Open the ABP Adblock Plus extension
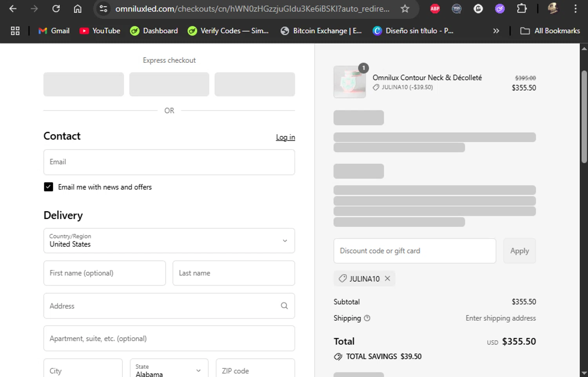 [x=435, y=9]
